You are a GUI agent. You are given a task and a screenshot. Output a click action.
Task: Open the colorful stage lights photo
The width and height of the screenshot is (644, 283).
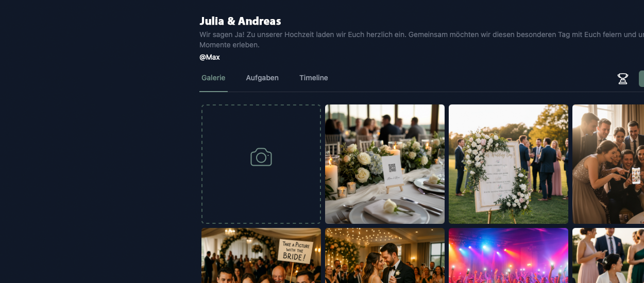(509, 255)
